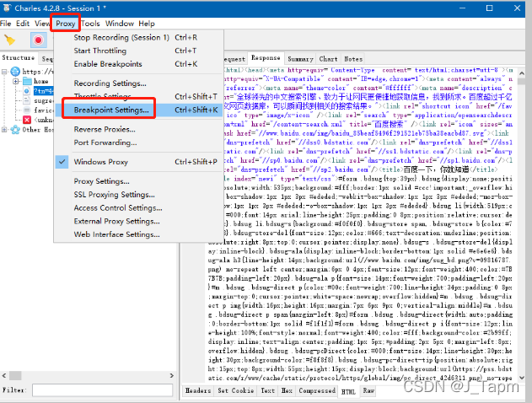Open Web Interface Settings...

(x=138, y=234)
